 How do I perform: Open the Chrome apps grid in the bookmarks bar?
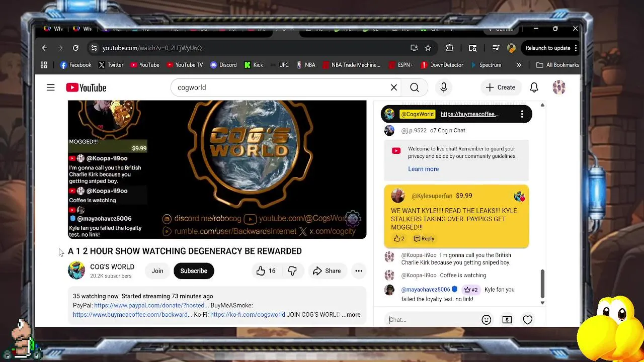pyautogui.click(x=44, y=65)
